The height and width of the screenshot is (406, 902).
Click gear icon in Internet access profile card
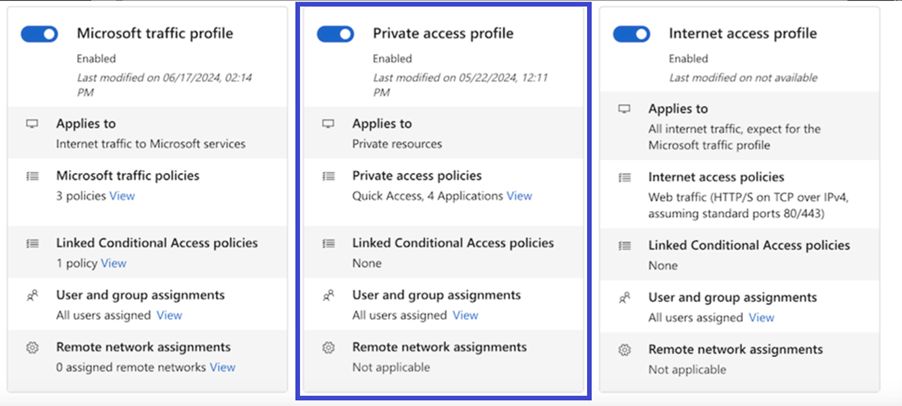pyautogui.click(x=624, y=350)
